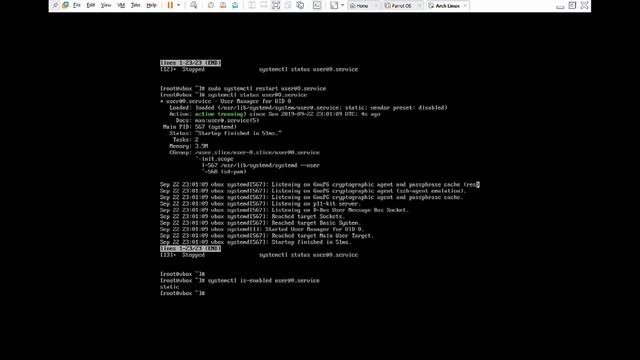Revert VM to previous snapshot

pyautogui.click(x=223, y=5)
